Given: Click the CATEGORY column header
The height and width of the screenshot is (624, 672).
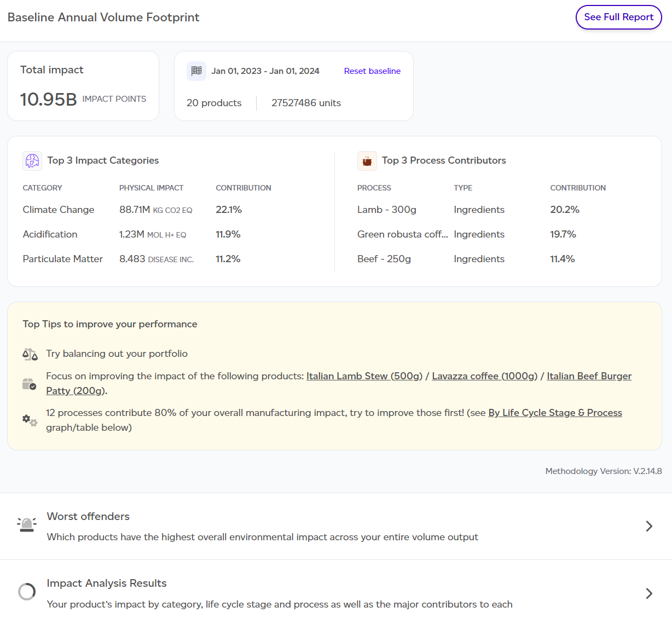Looking at the screenshot, I should coord(42,188).
